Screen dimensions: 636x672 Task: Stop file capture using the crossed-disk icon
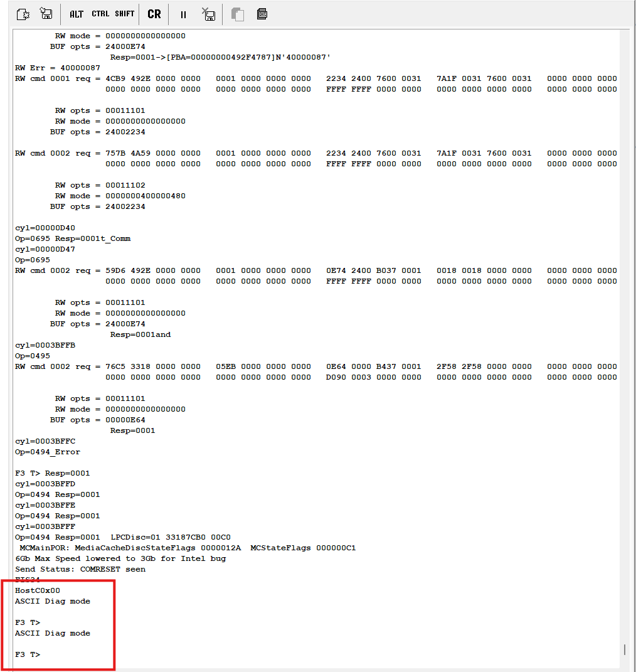click(x=209, y=14)
